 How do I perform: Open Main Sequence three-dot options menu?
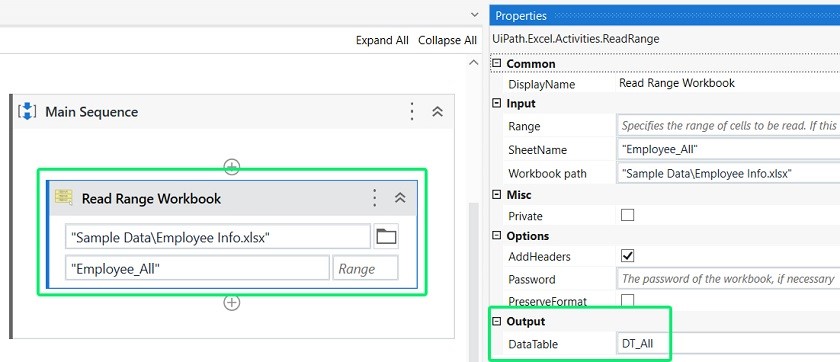pyautogui.click(x=411, y=111)
